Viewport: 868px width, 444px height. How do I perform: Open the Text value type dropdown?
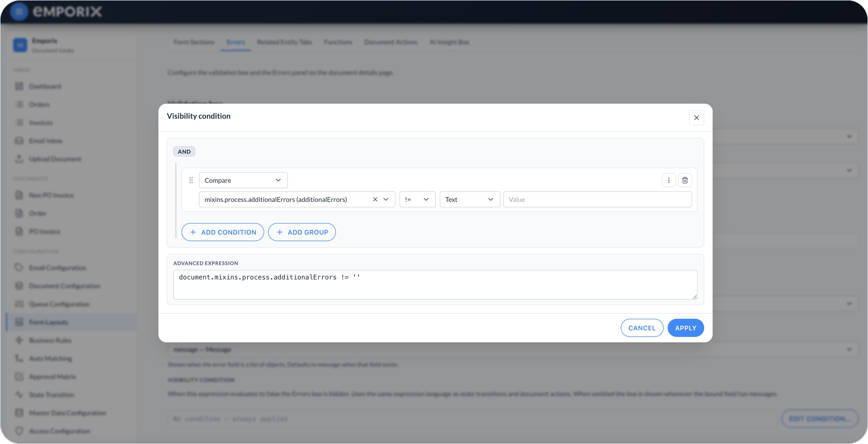tap(470, 199)
